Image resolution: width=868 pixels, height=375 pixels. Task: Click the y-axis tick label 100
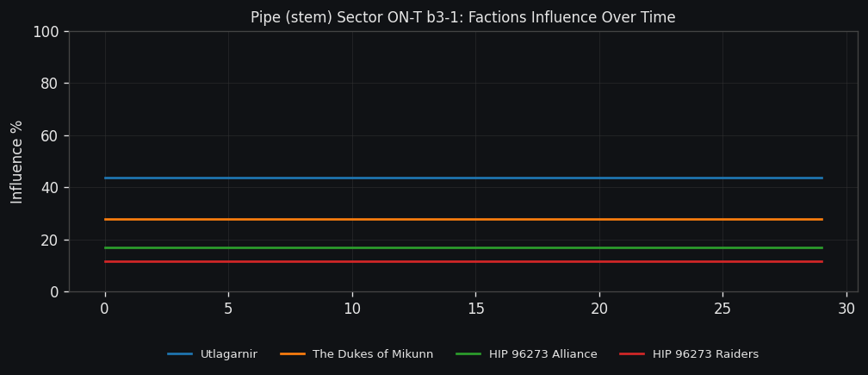pyautogui.click(x=45, y=32)
